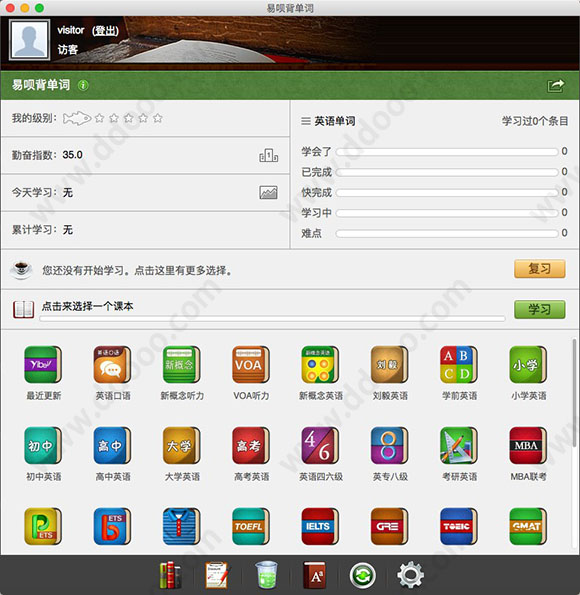Open the yellow ETS P book icon
Image resolution: width=580 pixels, height=595 pixels.
[43, 526]
